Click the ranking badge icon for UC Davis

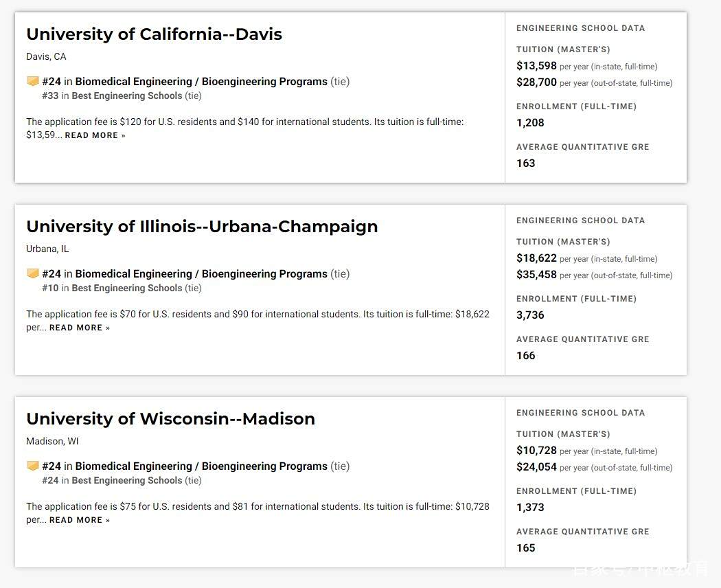click(33, 82)
